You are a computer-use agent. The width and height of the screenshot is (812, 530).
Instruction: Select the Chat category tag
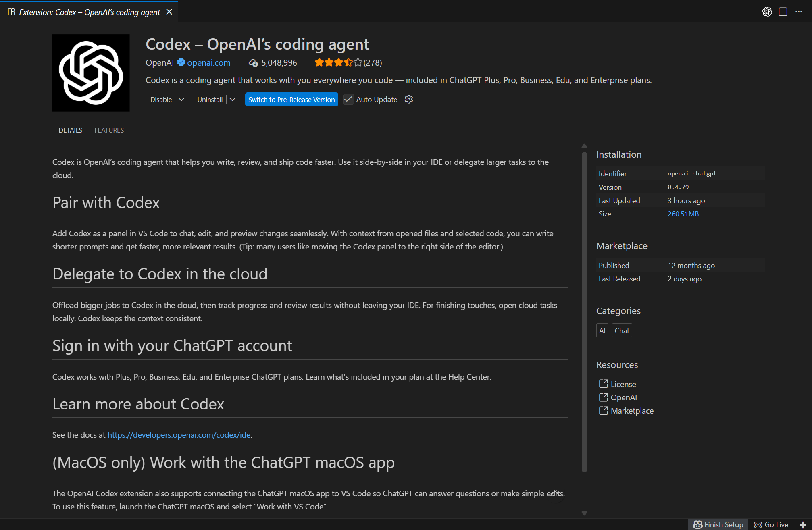click(622, 330)
